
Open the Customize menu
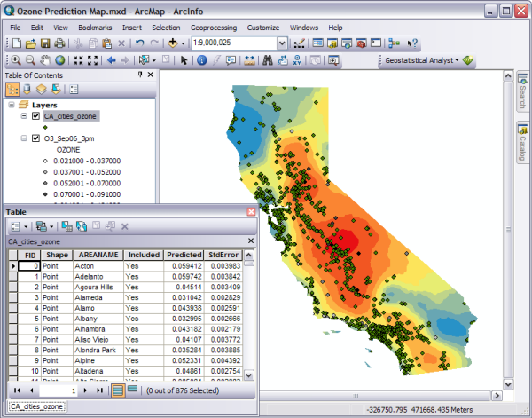pos(263,28)
